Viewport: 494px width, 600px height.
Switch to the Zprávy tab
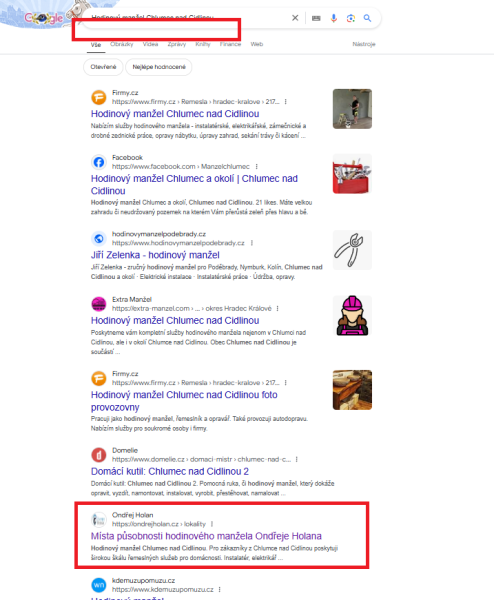pyautogui.click(x=177, y=44)
